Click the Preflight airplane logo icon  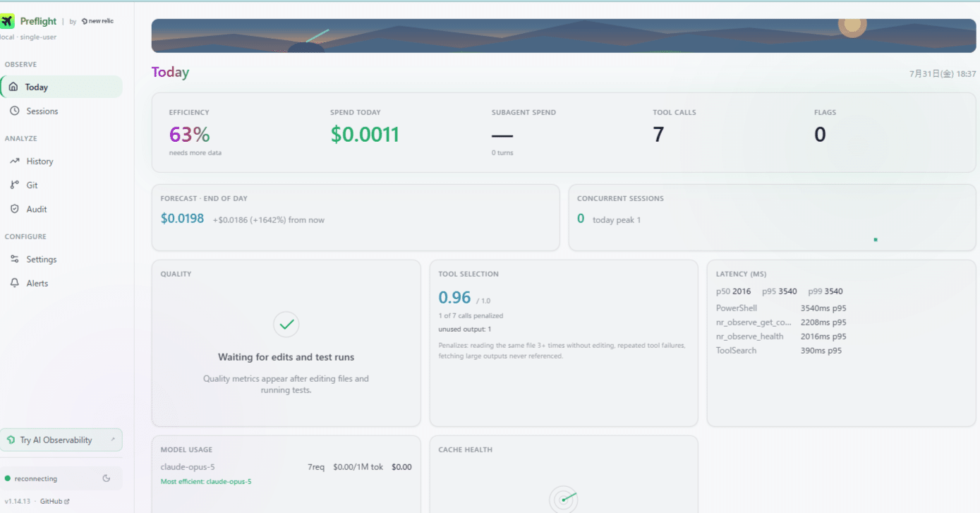click(x=7, y=21)
